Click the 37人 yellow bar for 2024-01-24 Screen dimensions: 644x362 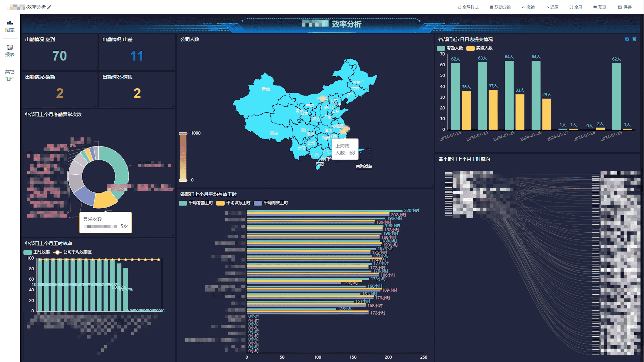[493, 110]
